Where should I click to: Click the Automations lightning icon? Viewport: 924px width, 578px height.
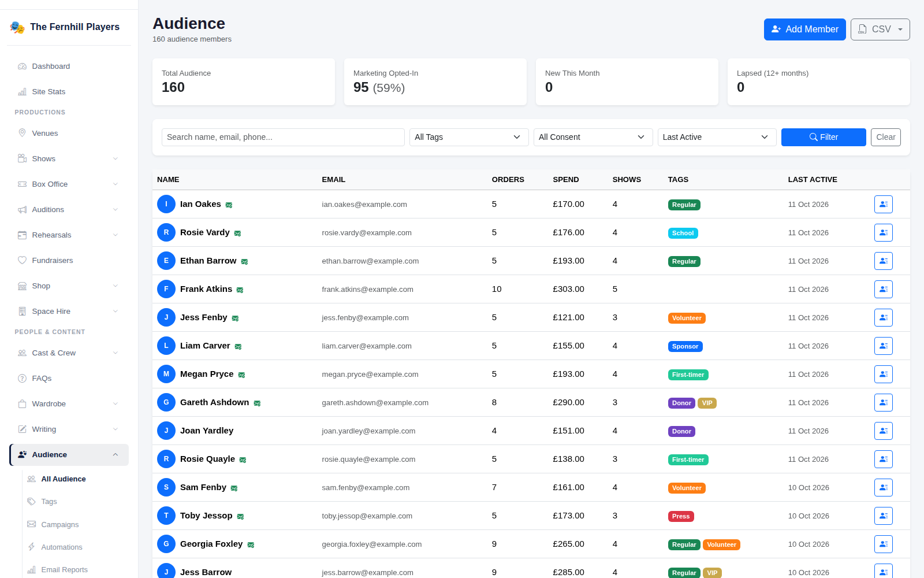(x=31, y=547)
